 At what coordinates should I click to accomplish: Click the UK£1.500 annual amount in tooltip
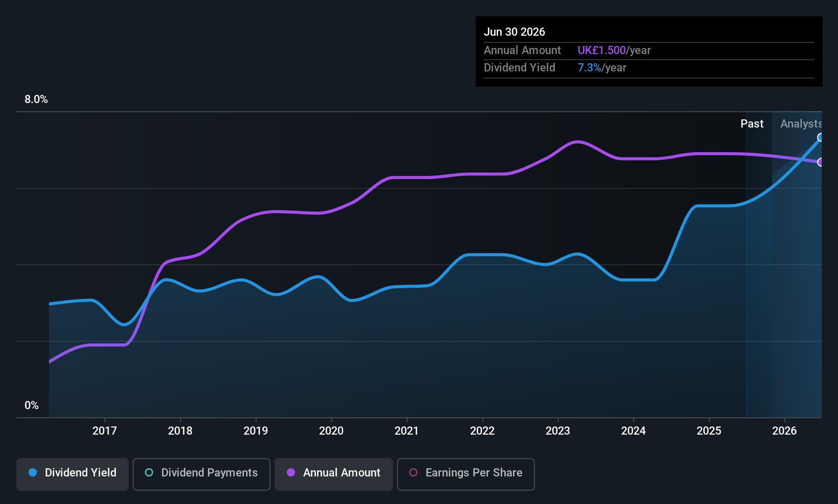[x=601, y=51]
